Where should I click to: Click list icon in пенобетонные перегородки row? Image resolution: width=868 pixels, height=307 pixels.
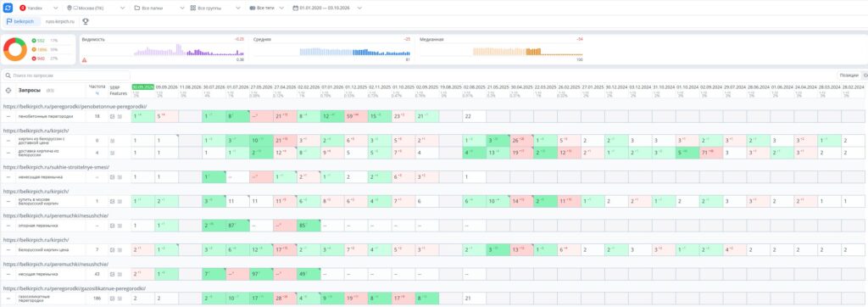tap(120, 116)
